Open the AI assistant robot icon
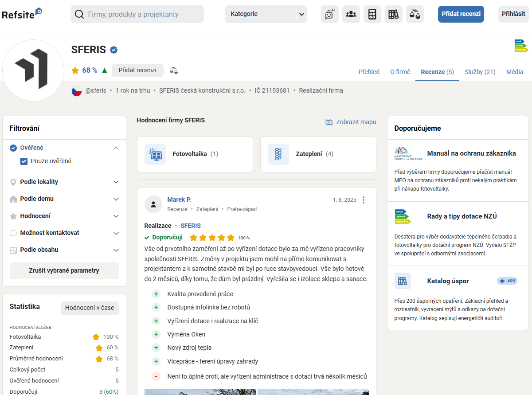Screen dimensions: 532x395 [329, 14]
